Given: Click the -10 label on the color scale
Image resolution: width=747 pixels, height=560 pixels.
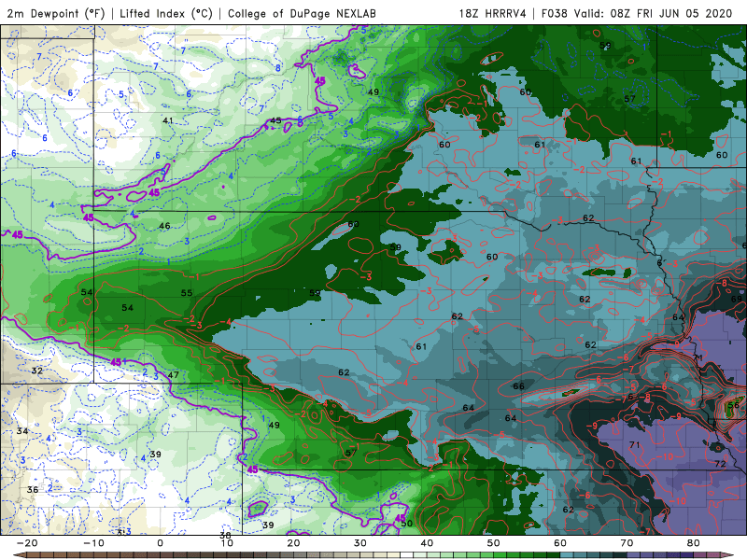Looking at the screenshot, I should point(93,543).
